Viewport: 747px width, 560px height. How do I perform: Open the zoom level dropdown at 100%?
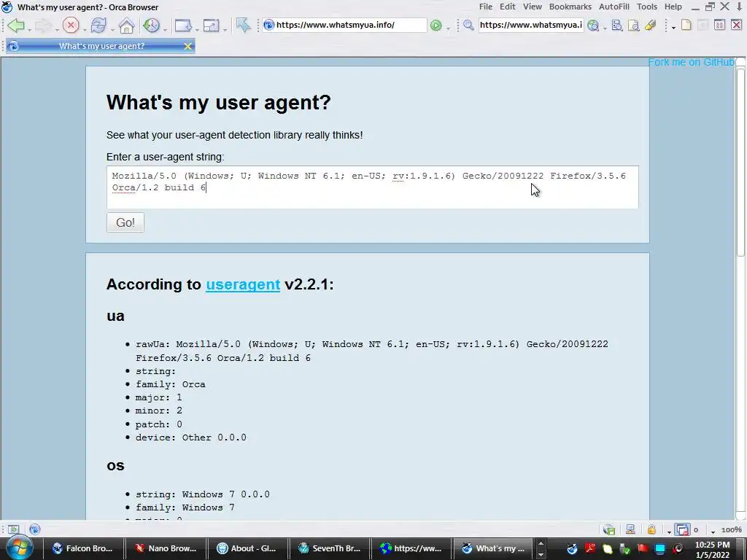point(713,532)
